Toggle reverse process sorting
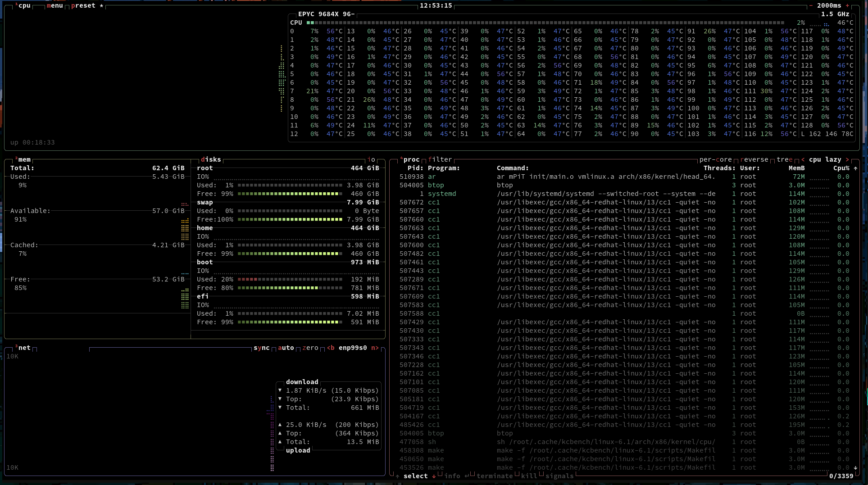The width and height of the screenshot is (868, 485). point(754,159)
